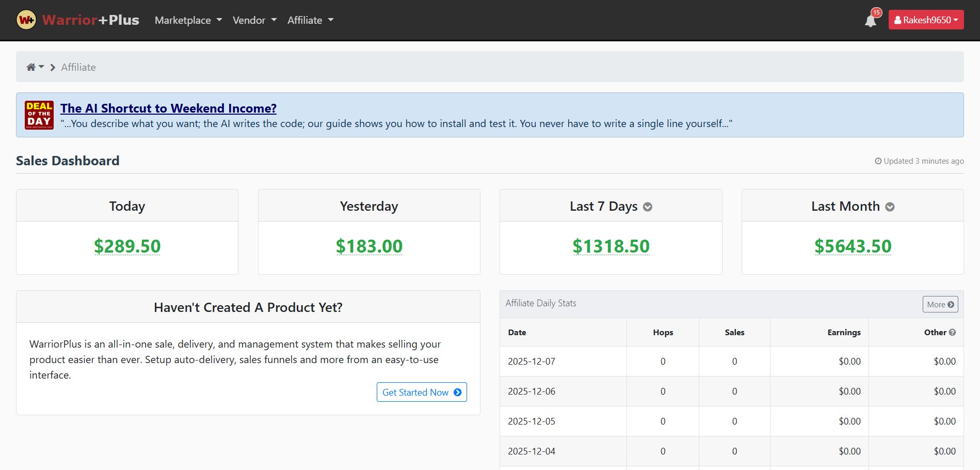The width and height of the screenshot is (980, 470).
Task: Open the notifications bell icon
Action: 870,21
